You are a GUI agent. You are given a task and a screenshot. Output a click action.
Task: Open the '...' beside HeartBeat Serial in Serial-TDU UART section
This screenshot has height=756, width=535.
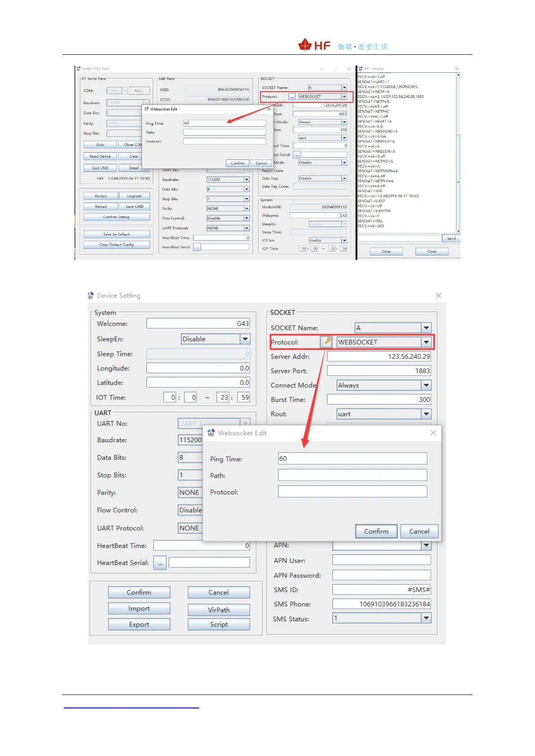coord(197,247)
